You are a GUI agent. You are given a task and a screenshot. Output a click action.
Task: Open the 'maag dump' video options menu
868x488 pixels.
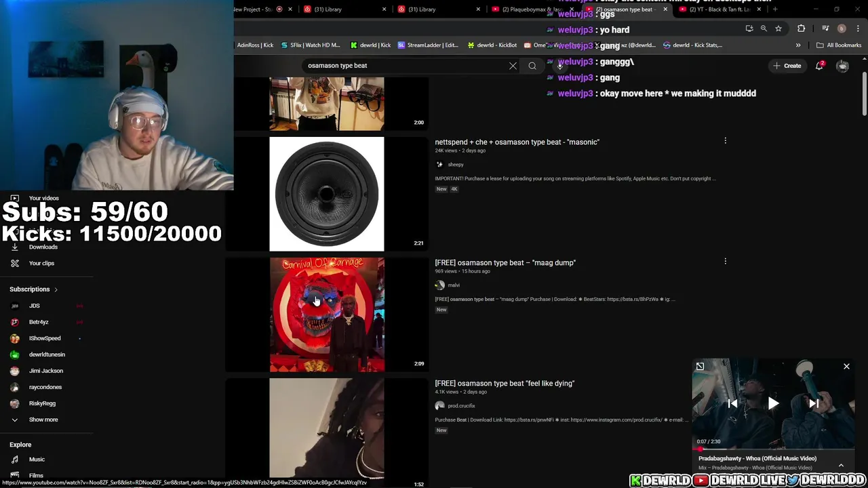point(725,262)
